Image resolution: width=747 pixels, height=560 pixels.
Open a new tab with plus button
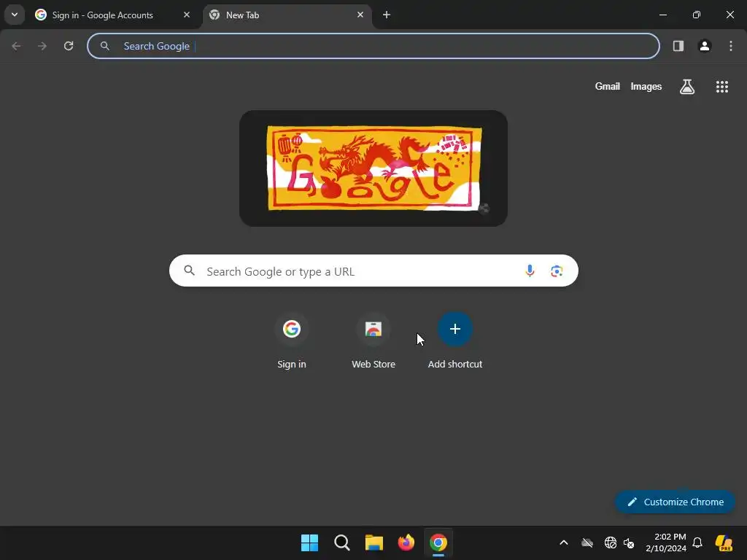click(387, 15)
